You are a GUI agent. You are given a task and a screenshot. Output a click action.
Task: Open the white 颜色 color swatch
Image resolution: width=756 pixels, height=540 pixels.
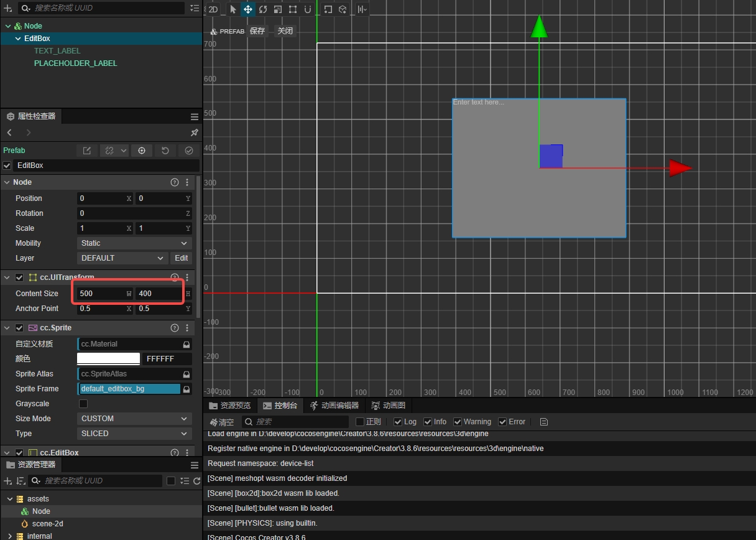(108, 359)
